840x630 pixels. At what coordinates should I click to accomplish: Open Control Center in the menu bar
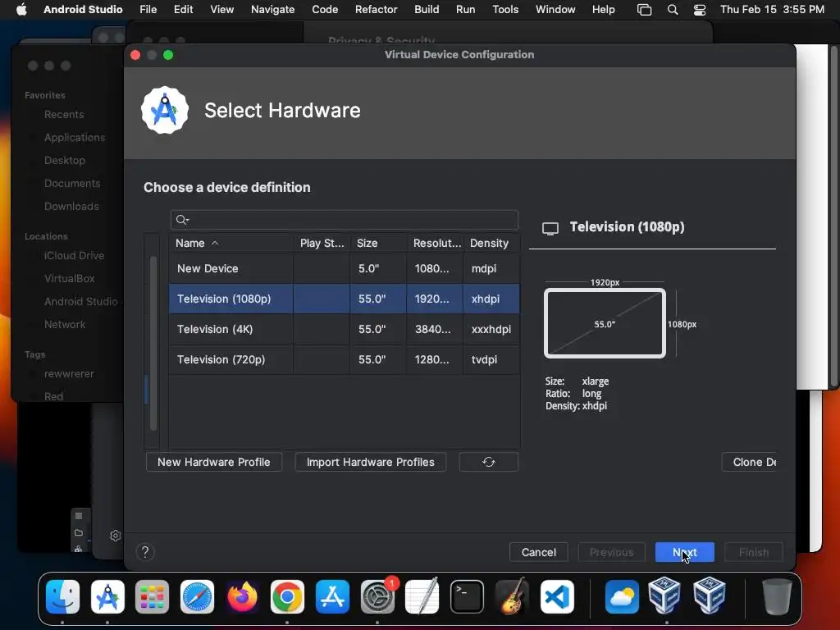point(699,10)
